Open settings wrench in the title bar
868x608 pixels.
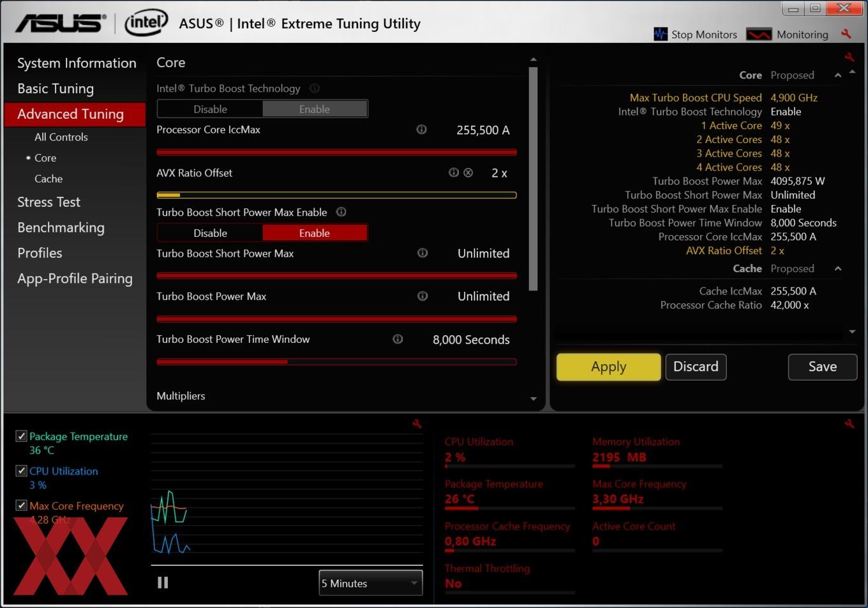tap(846, 34)
